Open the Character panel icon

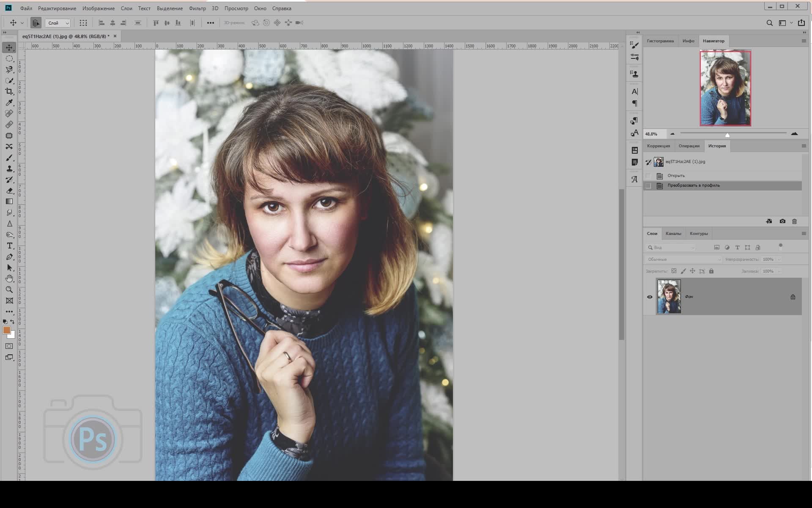tap(634, 91)
